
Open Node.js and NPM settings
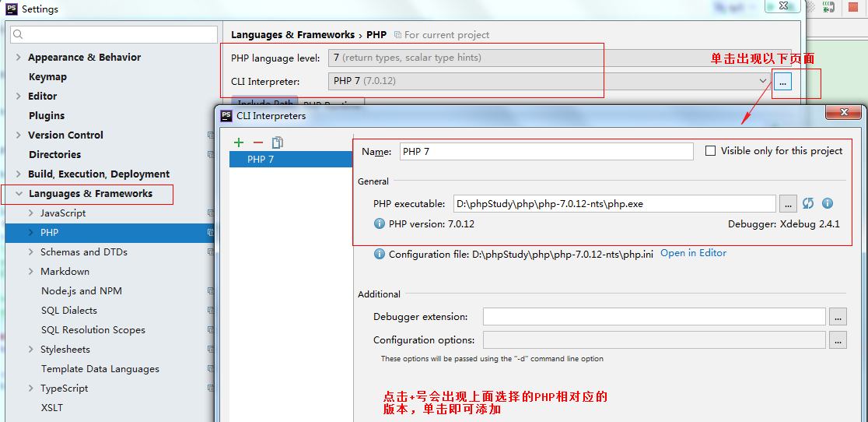(82, 290)
